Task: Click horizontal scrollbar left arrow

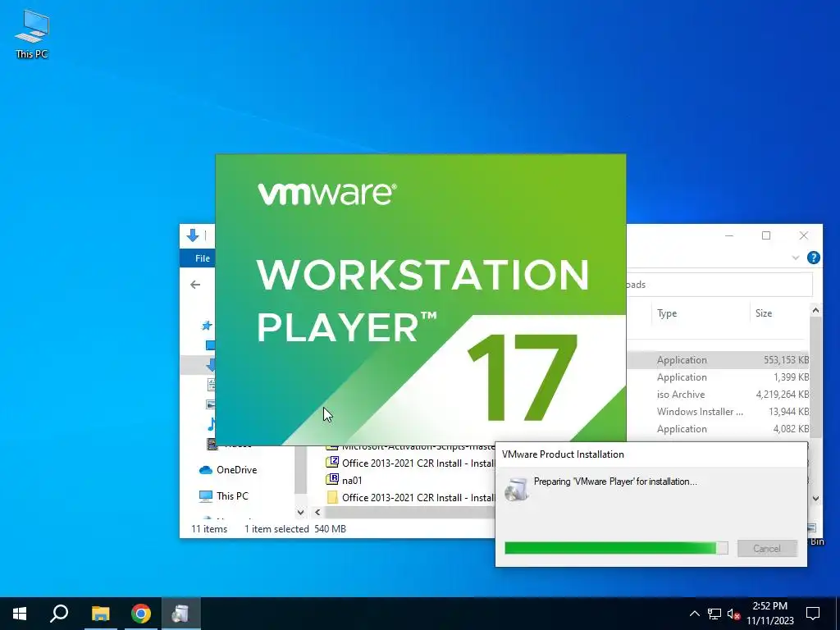Action: (317, 512)
